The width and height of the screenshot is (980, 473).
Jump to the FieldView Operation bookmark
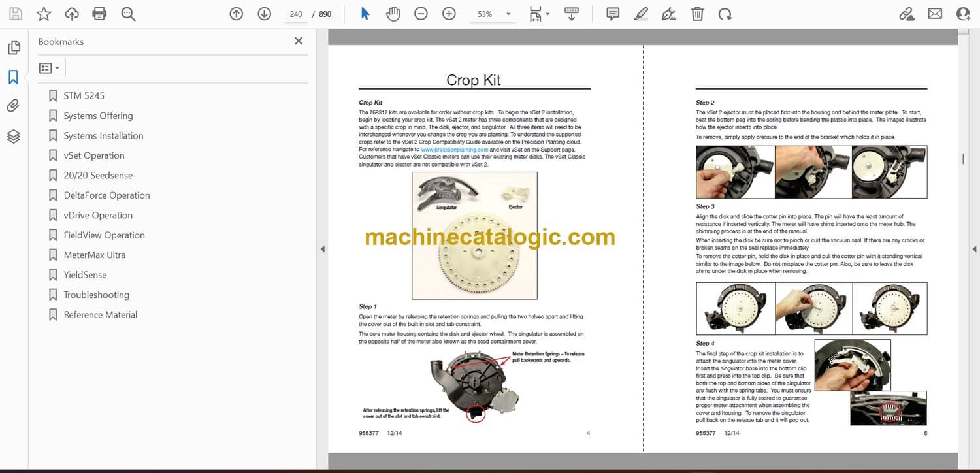[104, 235]
